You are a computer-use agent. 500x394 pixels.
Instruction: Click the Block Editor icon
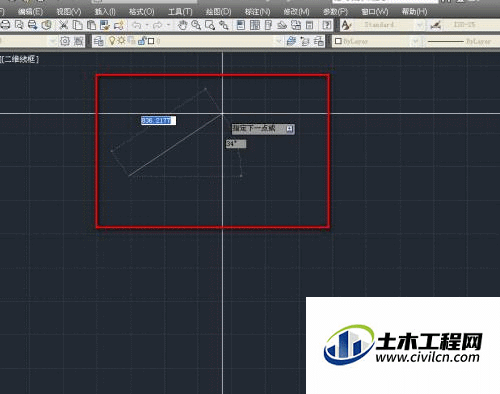119,25
